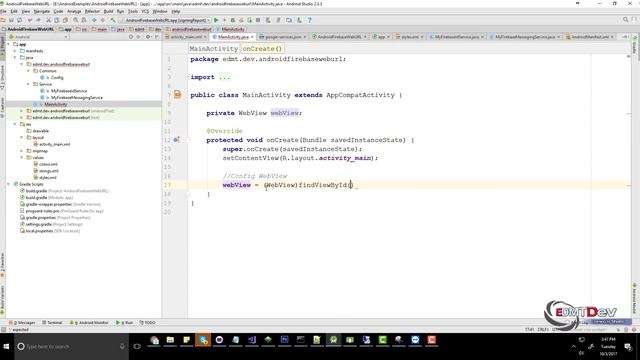The height and width of the screenshot is (360, 640).
Task: Switch to the AndroidManifest.xml editor tab
Action: click(x=590, y=37)
